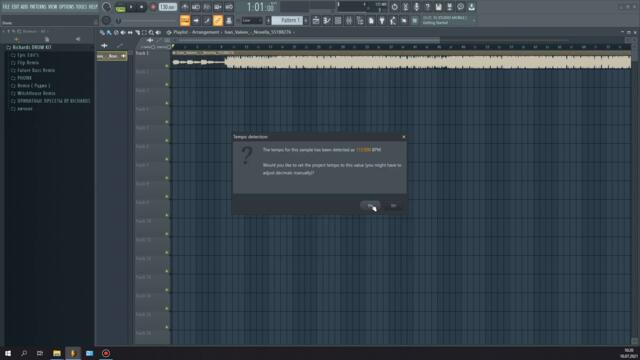Click the plus button next to Pattern 1

pos(306,20)
